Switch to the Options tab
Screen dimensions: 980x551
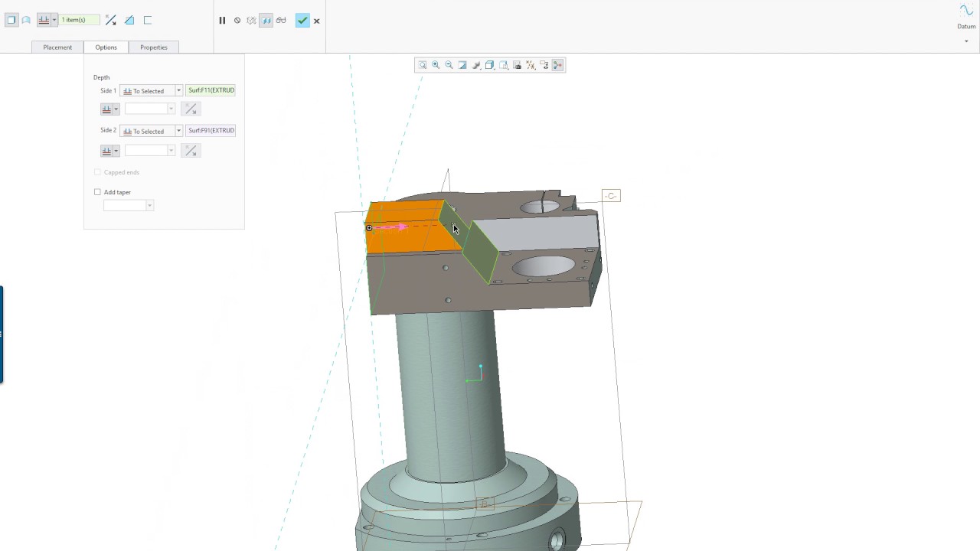(106, 47)
